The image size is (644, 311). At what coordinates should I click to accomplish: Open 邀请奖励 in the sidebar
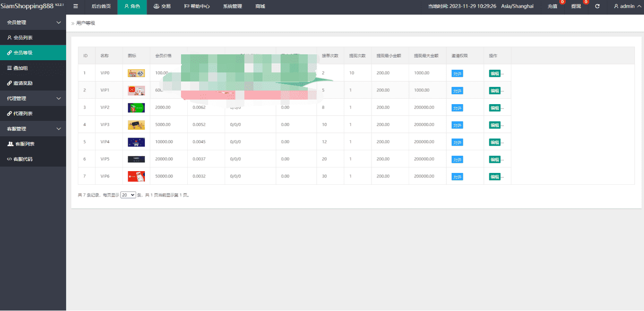click(x=23, y=83)
